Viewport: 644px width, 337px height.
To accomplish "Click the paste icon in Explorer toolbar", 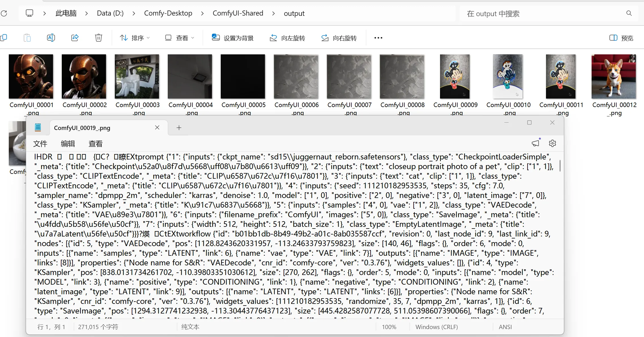I will point(27,38).
